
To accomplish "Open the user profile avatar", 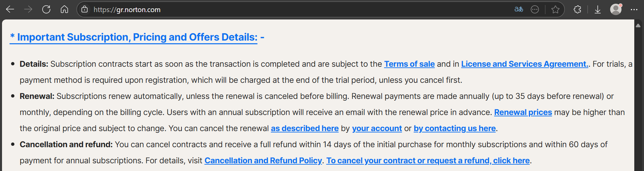I will [616, 9].
